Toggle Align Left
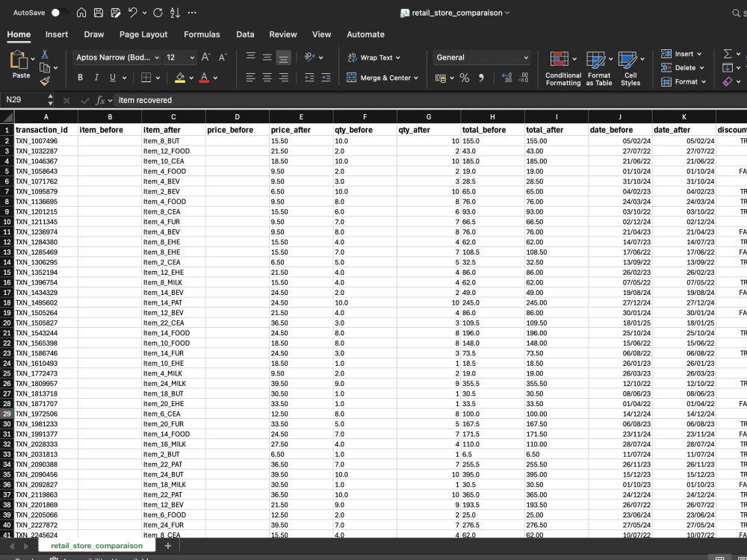The image size is (747, 560). 250,78
